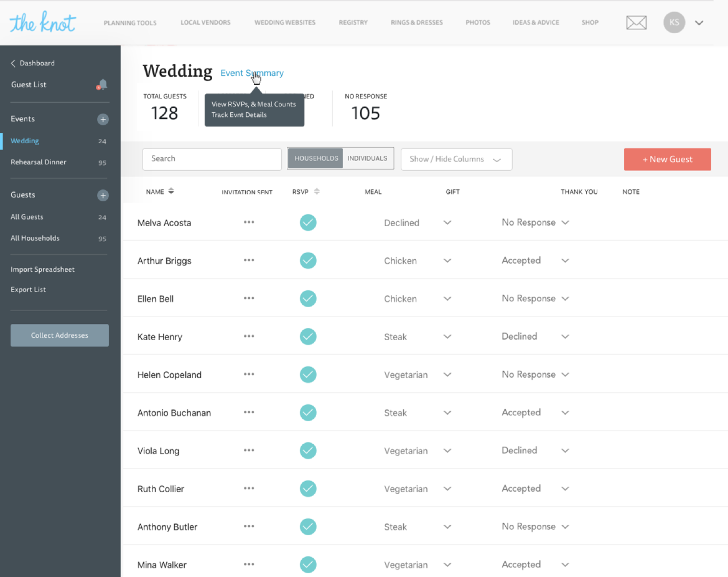
Task: Open Ellen Bell's meal dropdown
Action: click(447, 299)
